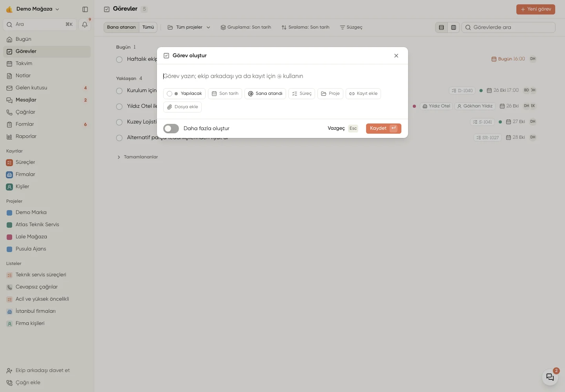Open Bugün in sidebar
This screenshot has height=392, width=565.
pos(47,39)
